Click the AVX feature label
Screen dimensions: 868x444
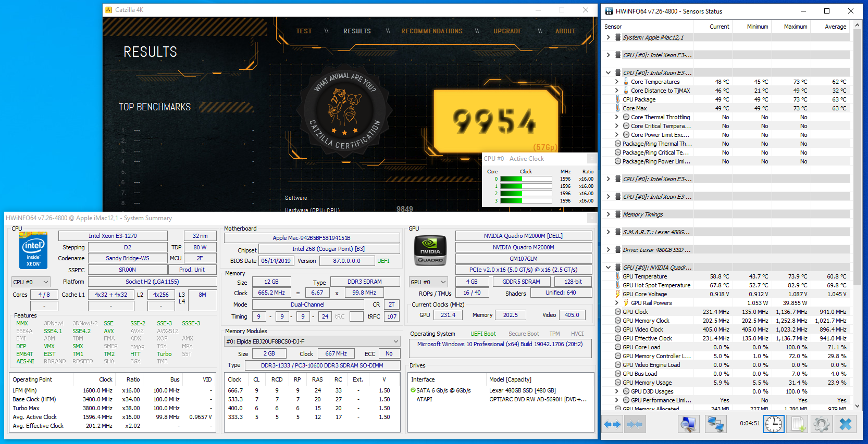[x=109, y=331]
